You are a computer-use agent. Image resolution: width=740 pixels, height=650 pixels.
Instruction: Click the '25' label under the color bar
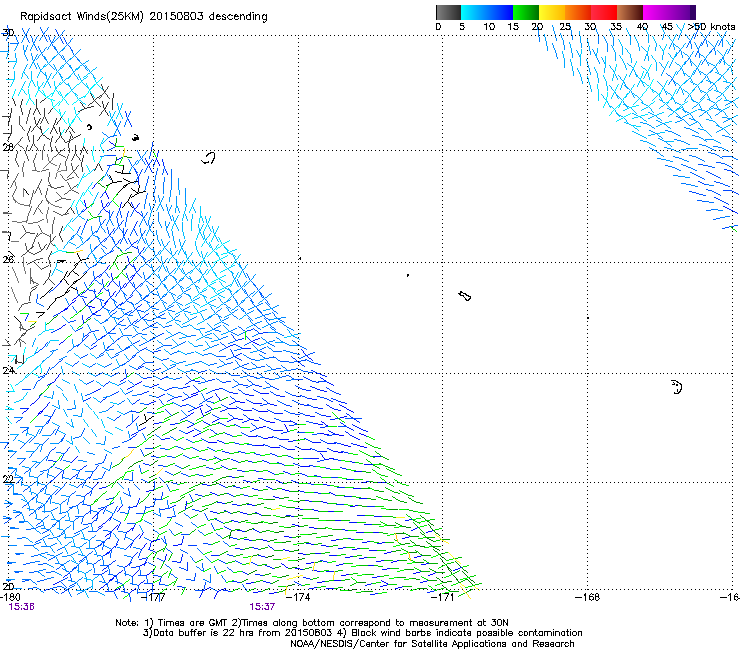[x=565, y=27]
